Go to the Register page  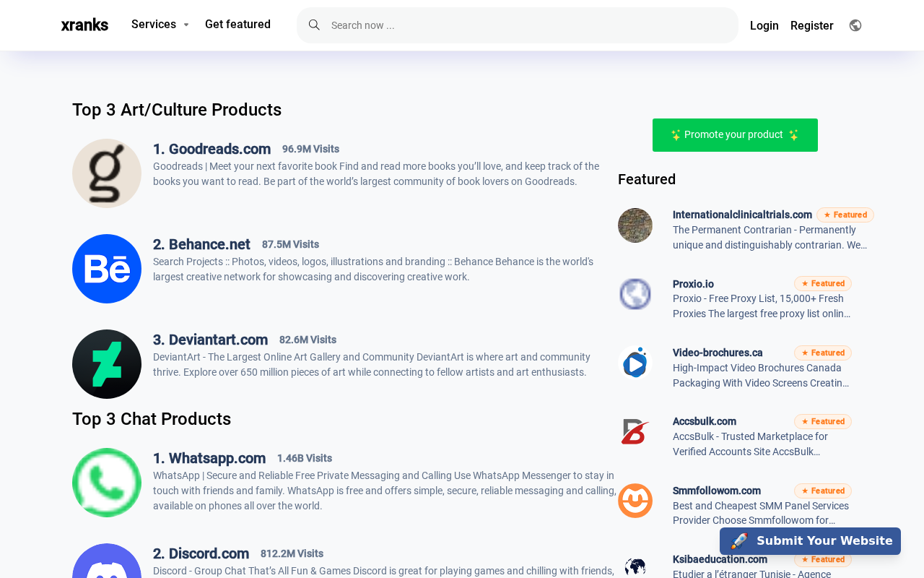pos(812,26)
